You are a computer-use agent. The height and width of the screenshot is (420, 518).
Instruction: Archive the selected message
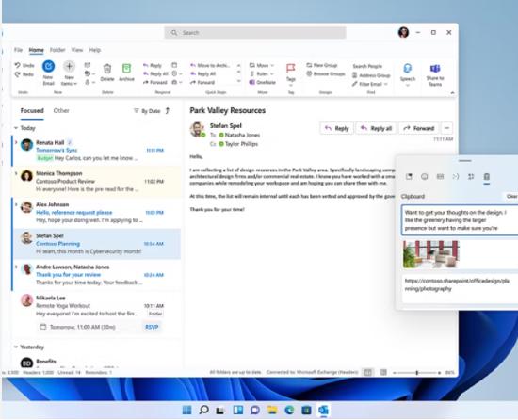point(126,69)
